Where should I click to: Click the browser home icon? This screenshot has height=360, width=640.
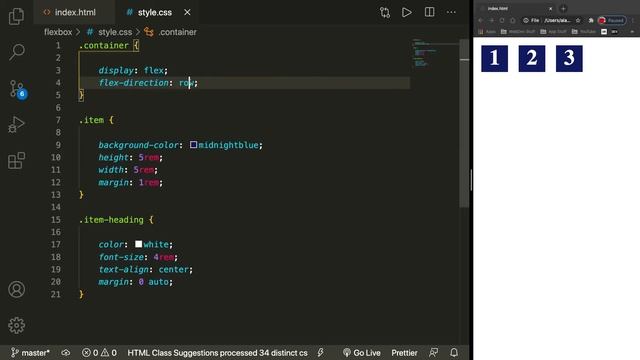click(x=513, y=20)
